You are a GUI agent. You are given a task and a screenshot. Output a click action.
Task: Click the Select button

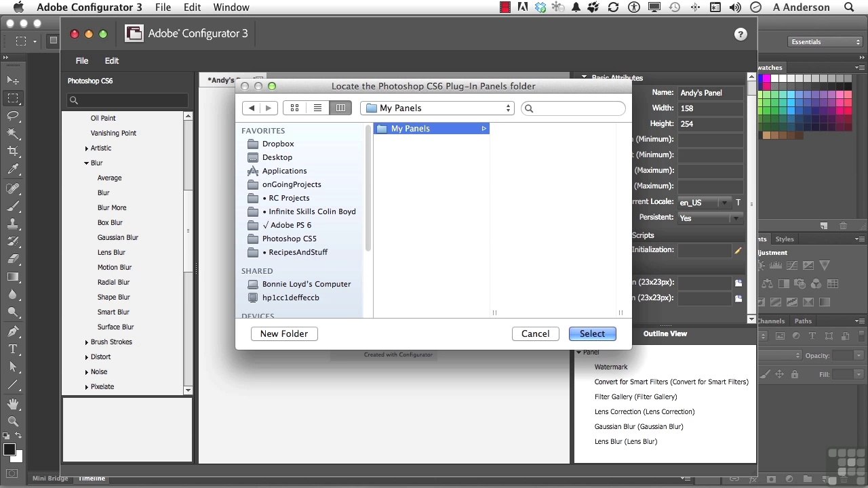(x=592, y=333)
